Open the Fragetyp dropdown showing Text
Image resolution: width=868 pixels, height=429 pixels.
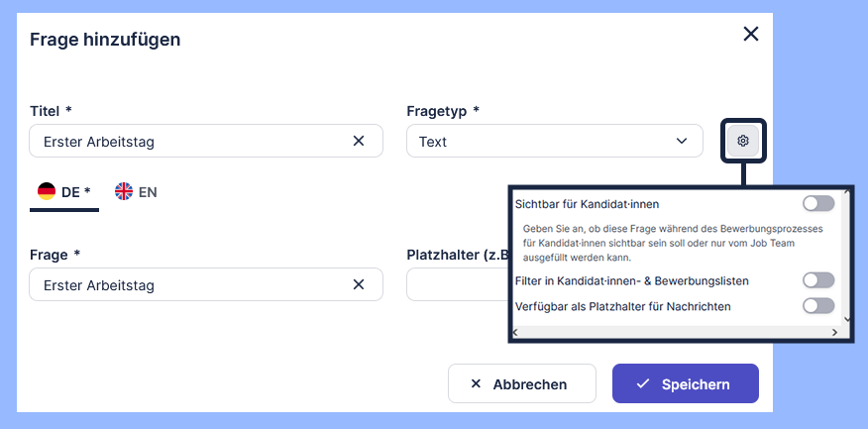click(554, 141)
